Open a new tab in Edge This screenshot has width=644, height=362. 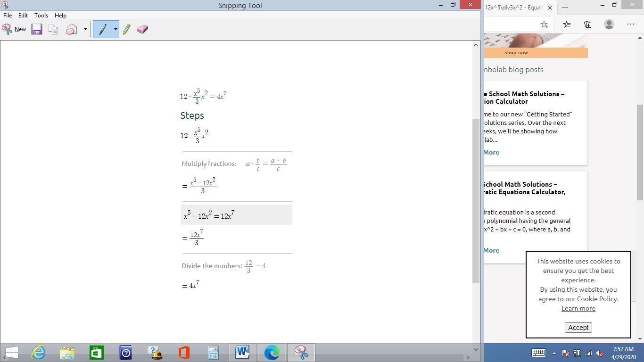(565, 7)
